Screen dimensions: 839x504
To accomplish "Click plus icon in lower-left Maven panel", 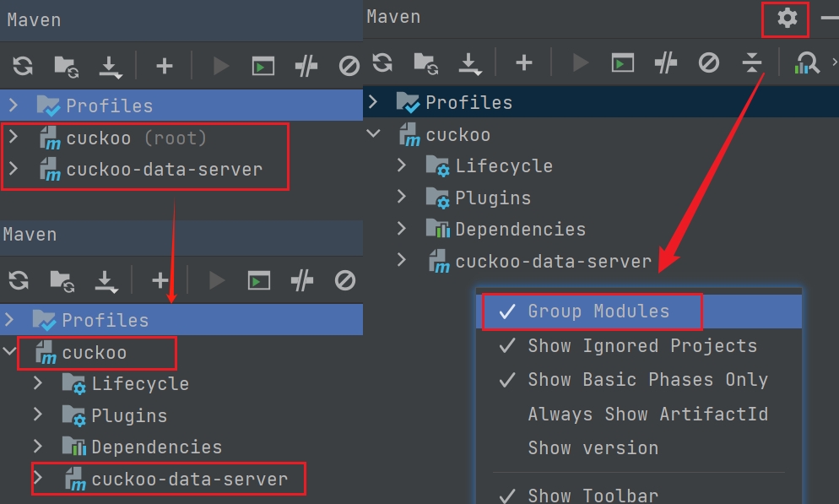I will 160,280.
